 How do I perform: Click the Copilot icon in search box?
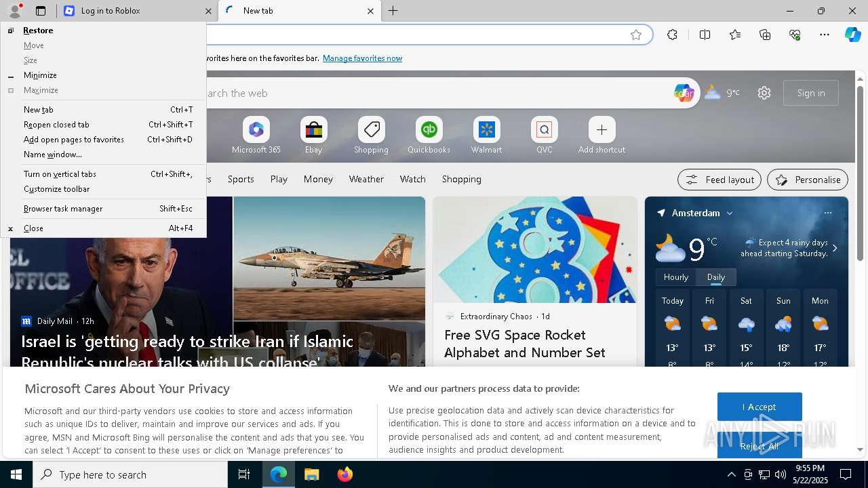click(x=684, y=93)
